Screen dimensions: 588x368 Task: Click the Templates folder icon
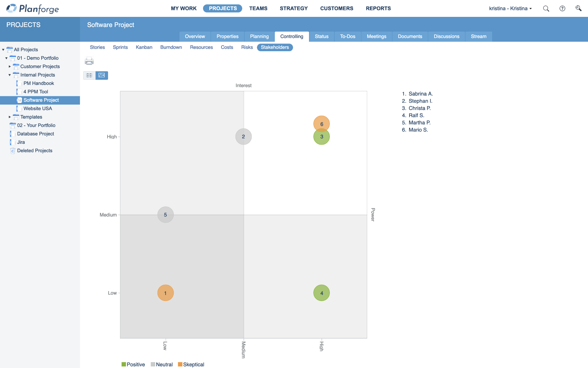click(x=16, y=117)
